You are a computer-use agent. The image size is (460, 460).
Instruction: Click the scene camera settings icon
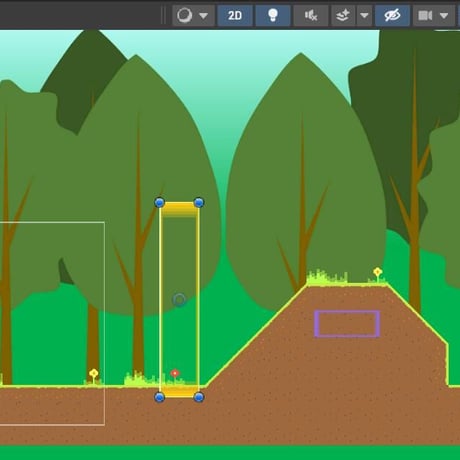(x=425, y=15)
